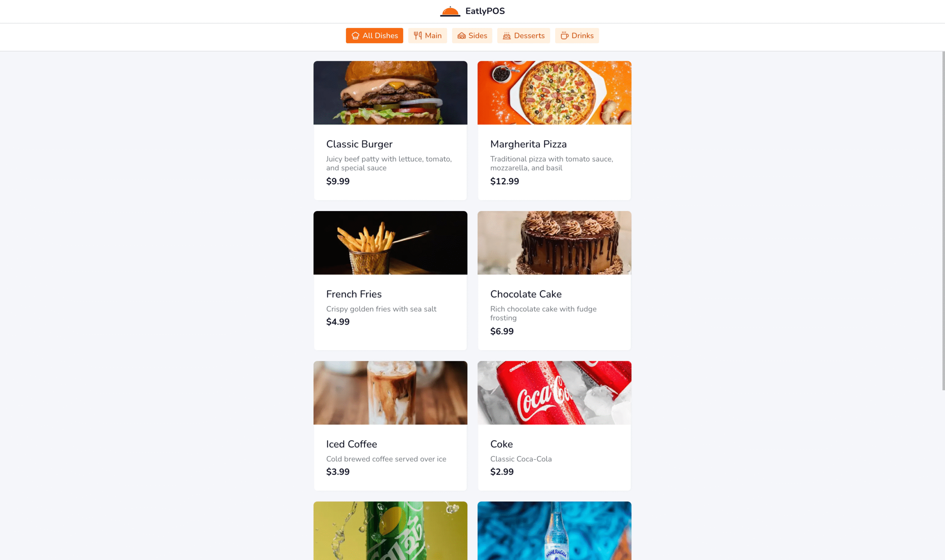Open the Drinks category
Screen dimensions: 945x560
coord(577,35)
